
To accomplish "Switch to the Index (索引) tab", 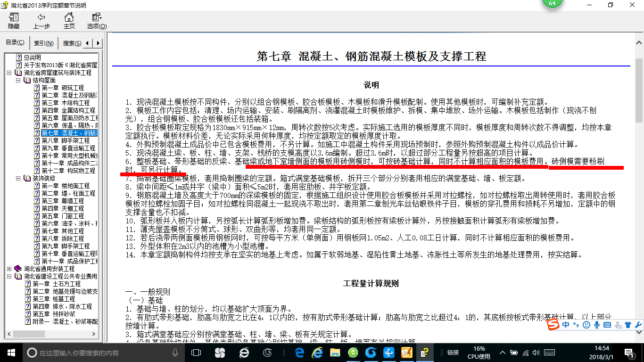I will (x=43, y=43).
